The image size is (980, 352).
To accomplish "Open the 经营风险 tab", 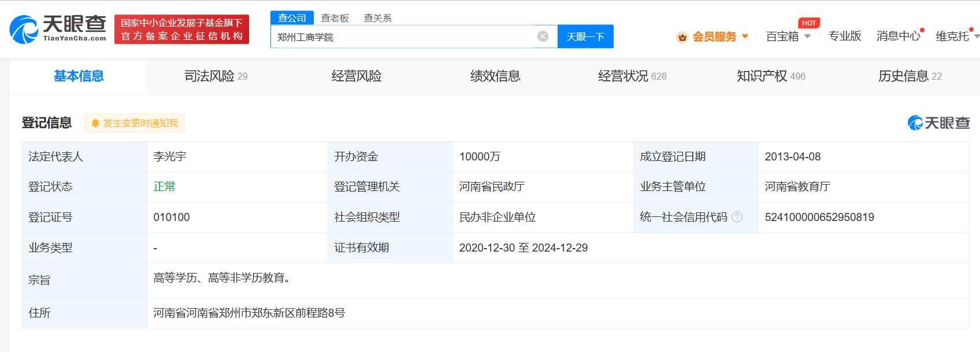I will tap(357, 76).
